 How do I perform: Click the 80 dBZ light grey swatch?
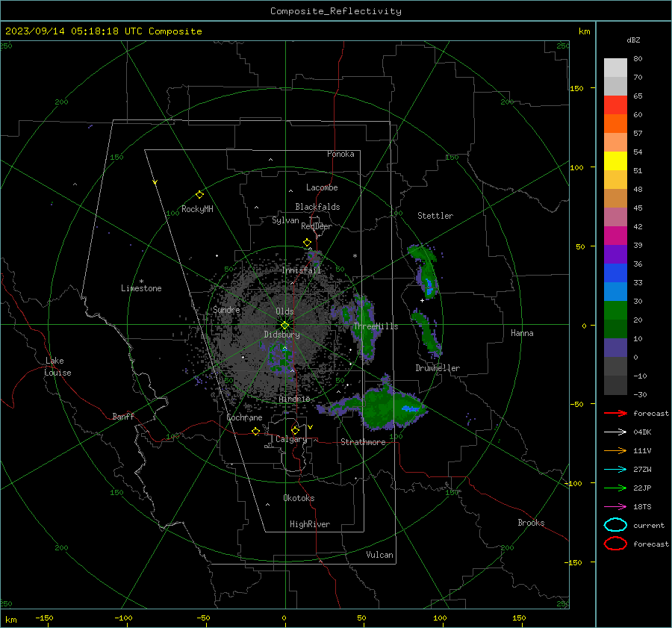pyautogui.click(x=615, y=67)
